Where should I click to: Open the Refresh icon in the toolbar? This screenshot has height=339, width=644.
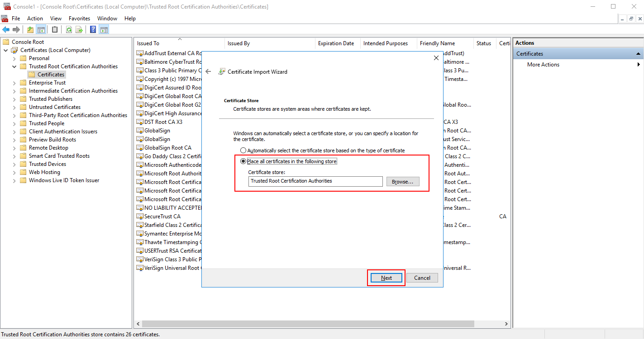(69, 29)
